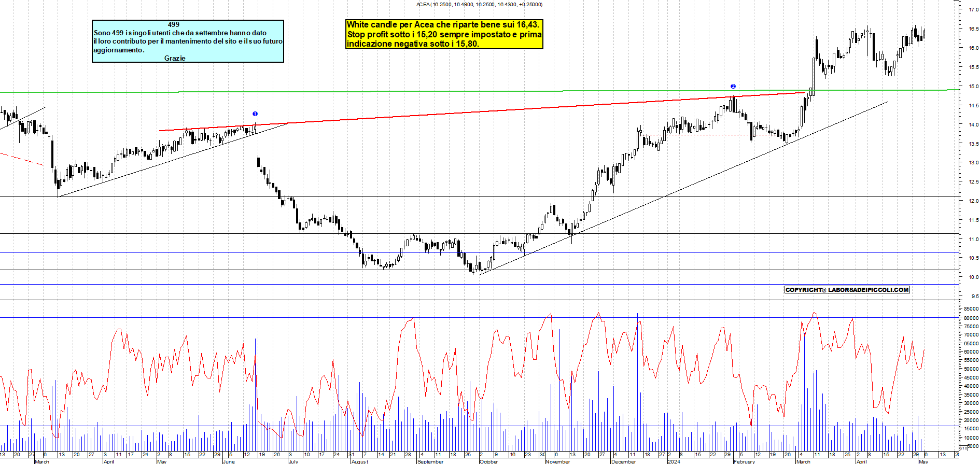This screenshot has height=464, width=980.
Task: Select the ACEA chart title with price values
Action: coord(480,5)
